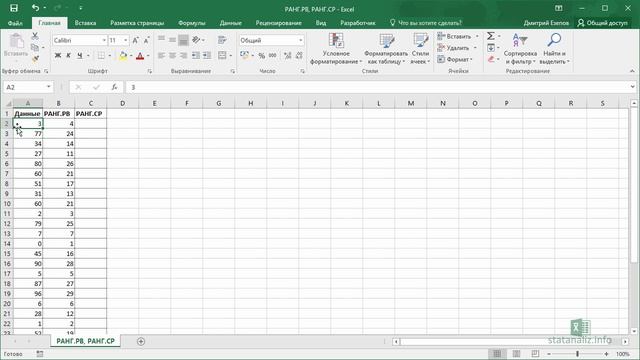Open the Insert Function fx dialog

[x=115, y=87]
